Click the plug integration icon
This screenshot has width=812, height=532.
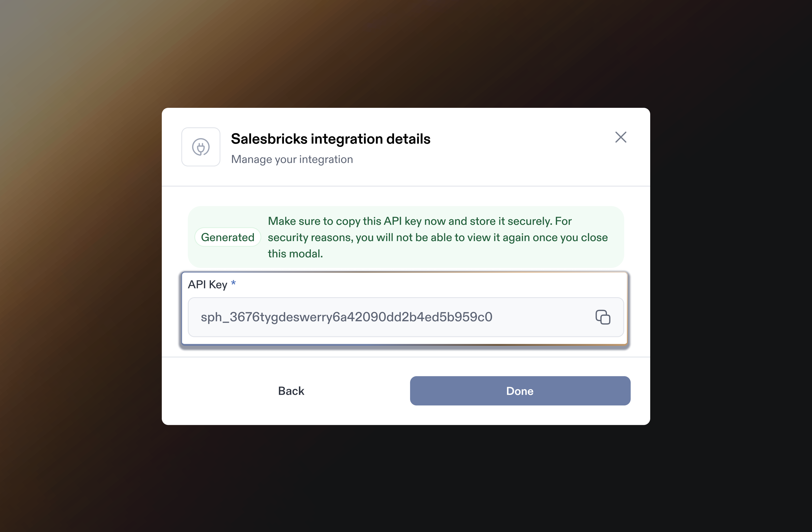pos(201,147)
